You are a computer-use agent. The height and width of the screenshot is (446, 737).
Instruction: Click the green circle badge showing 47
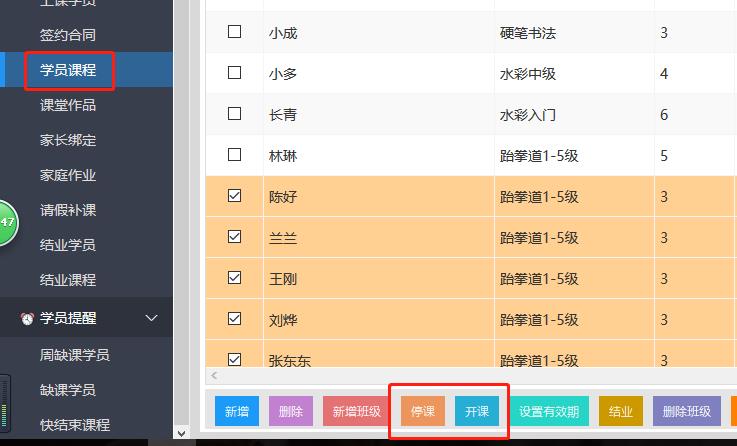[5, 223]
